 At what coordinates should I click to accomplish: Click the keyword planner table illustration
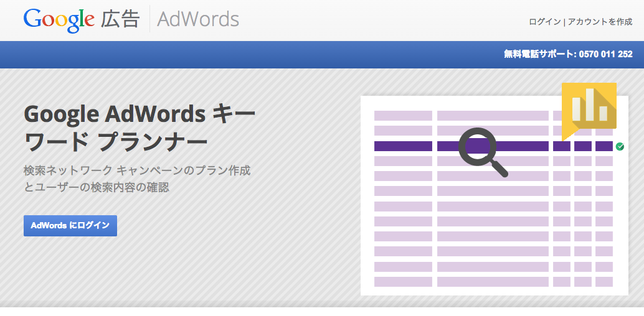click(494, 195)
